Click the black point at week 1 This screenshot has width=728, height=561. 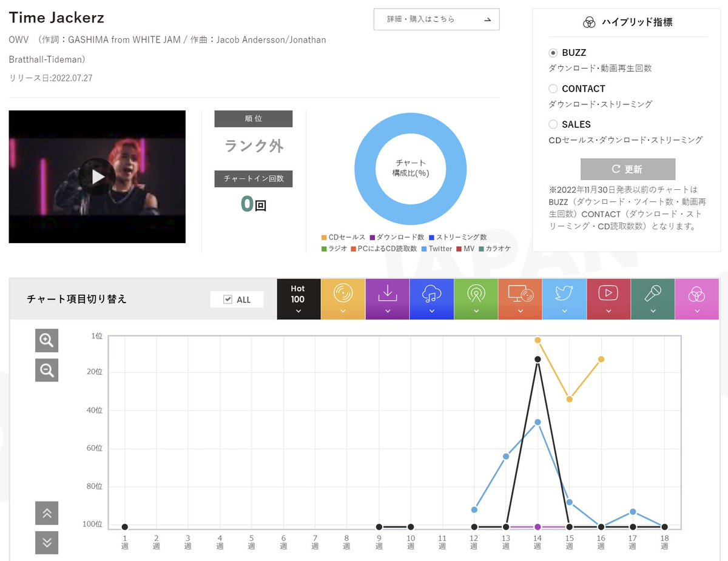125,527
